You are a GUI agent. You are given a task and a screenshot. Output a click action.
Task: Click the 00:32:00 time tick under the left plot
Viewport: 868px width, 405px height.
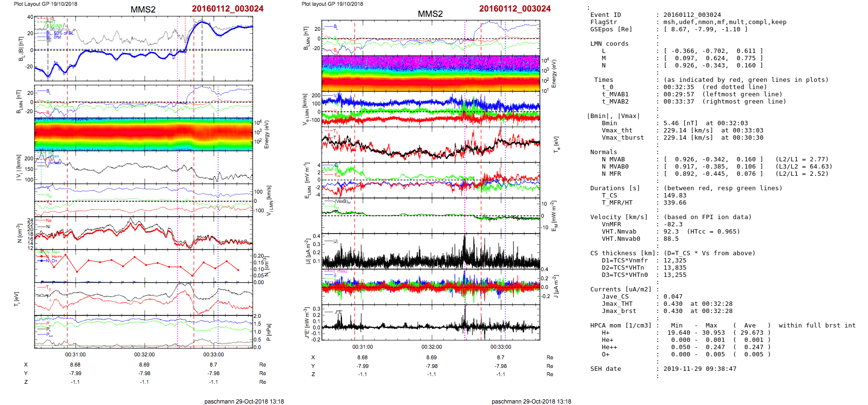(x=144, y=354)
